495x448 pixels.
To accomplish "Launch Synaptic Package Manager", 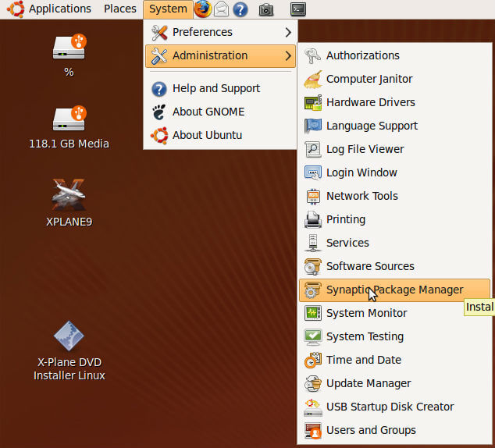I will click(394, 290).
